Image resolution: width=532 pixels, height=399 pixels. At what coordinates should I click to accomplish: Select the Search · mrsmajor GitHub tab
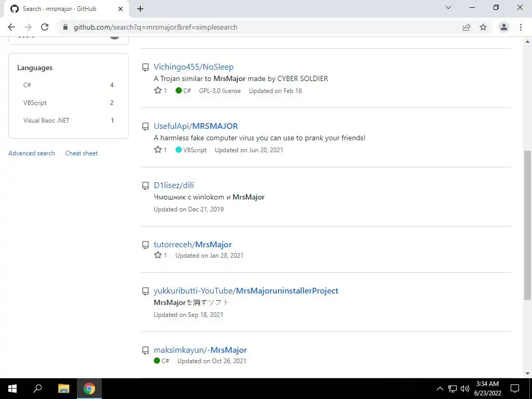tap(66, 9)
